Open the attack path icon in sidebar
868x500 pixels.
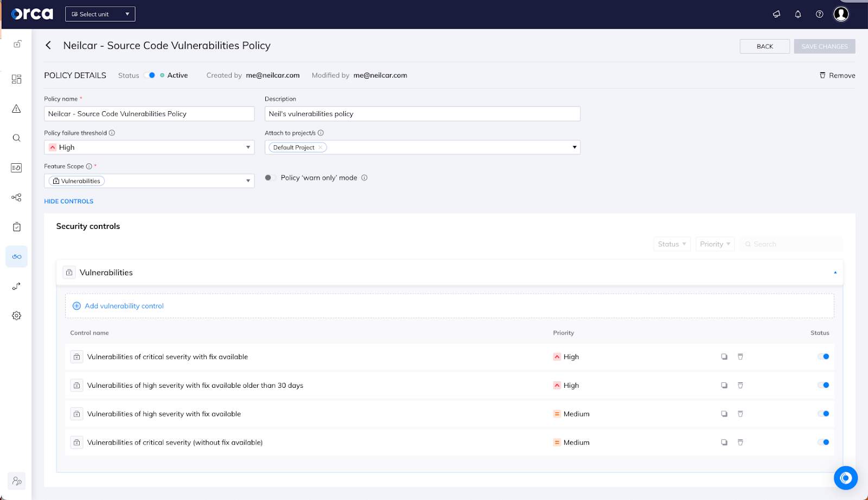[16, 286]
